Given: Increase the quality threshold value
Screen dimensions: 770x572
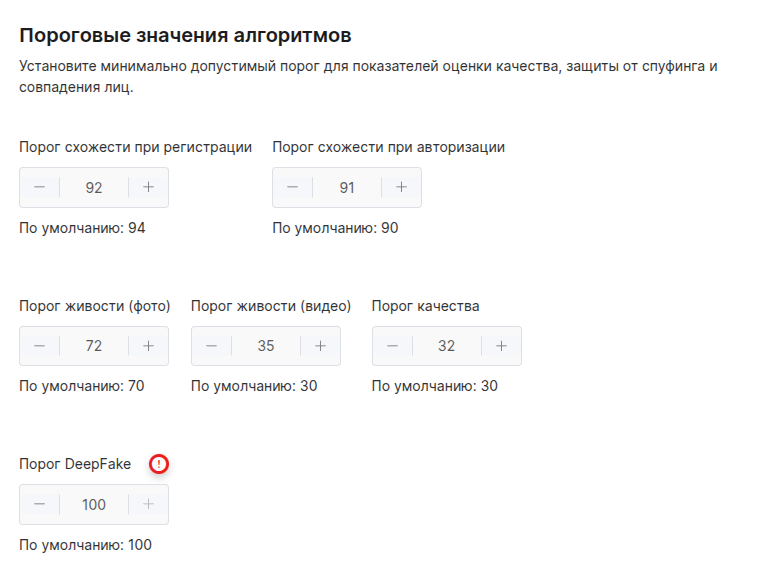Looking at the screenshot, I should click(501, 346).
